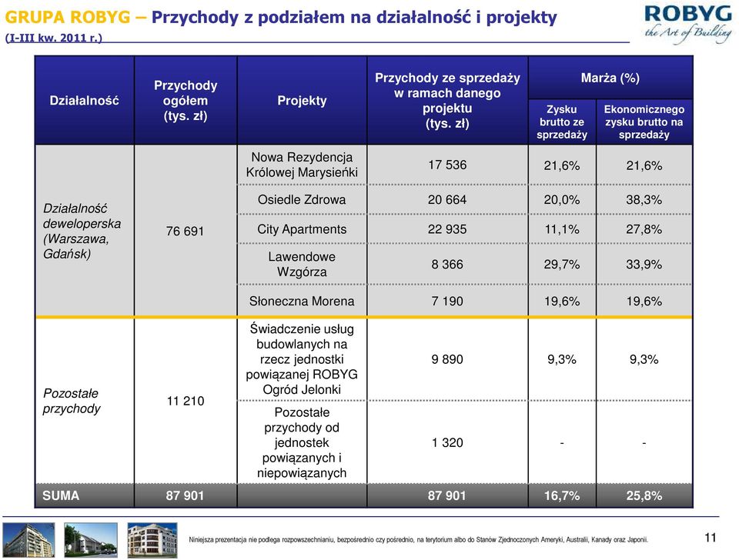Click the '11,1%' margin value
The height and width of the screenshot is (560, 739).
(x=562, y=229)
